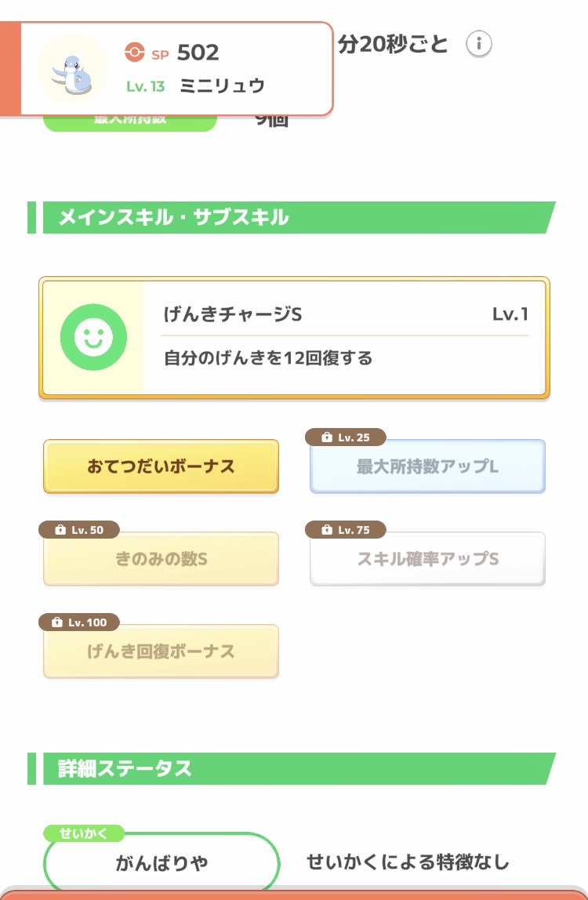This screenshot has height=900, width=588.
Task: Tap the せいかくによる特徴なし text
Action: tap(408, 862)
